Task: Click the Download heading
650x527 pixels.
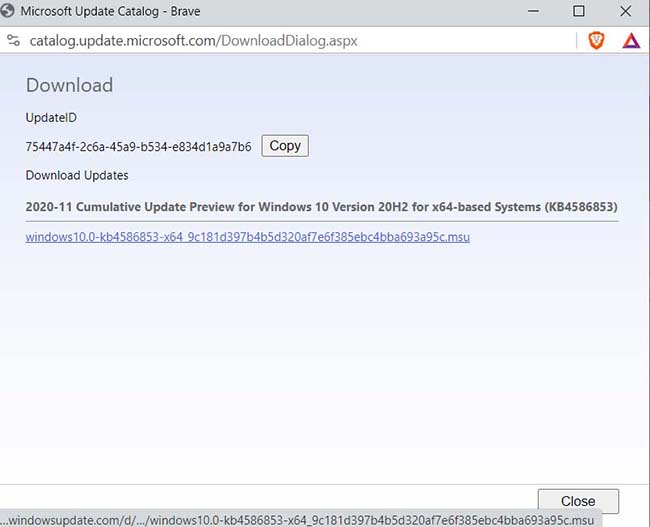Action: coord(69,85)
